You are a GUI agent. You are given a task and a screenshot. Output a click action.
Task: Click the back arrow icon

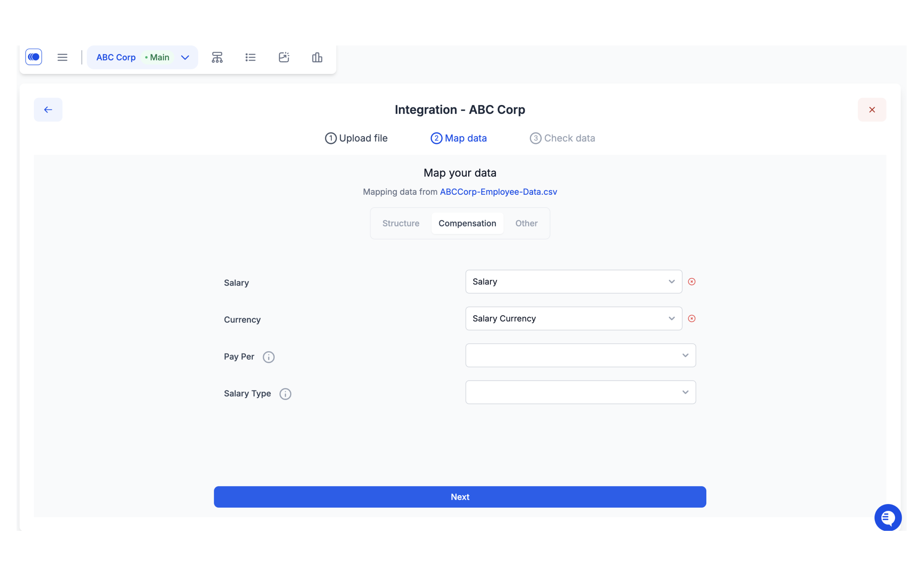[48, 109]
